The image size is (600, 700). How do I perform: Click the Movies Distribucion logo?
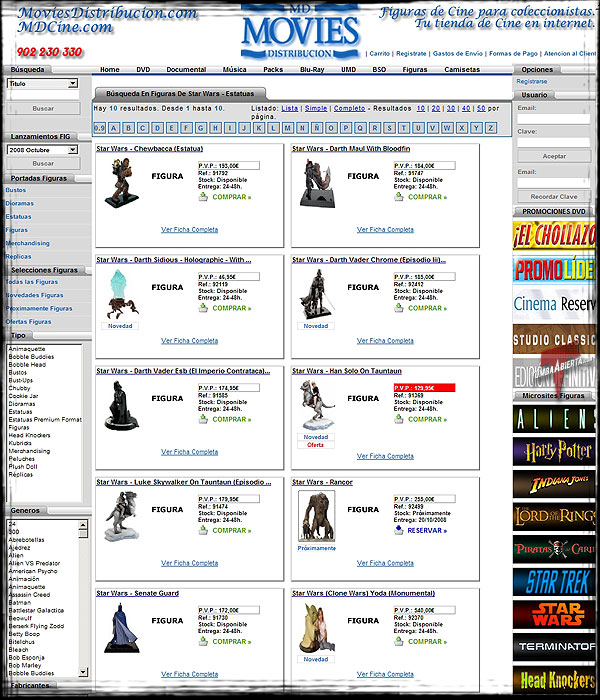[300, 33]
